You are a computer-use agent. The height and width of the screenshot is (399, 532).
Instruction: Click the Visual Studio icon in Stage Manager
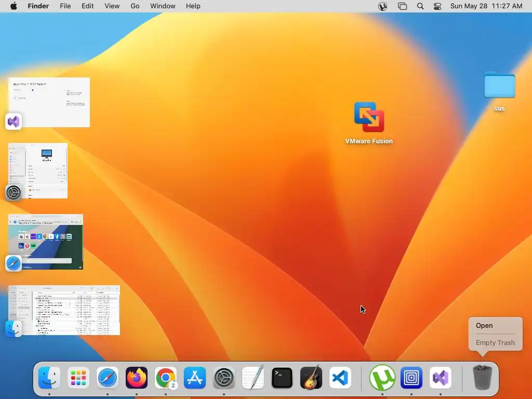(14, 122)
